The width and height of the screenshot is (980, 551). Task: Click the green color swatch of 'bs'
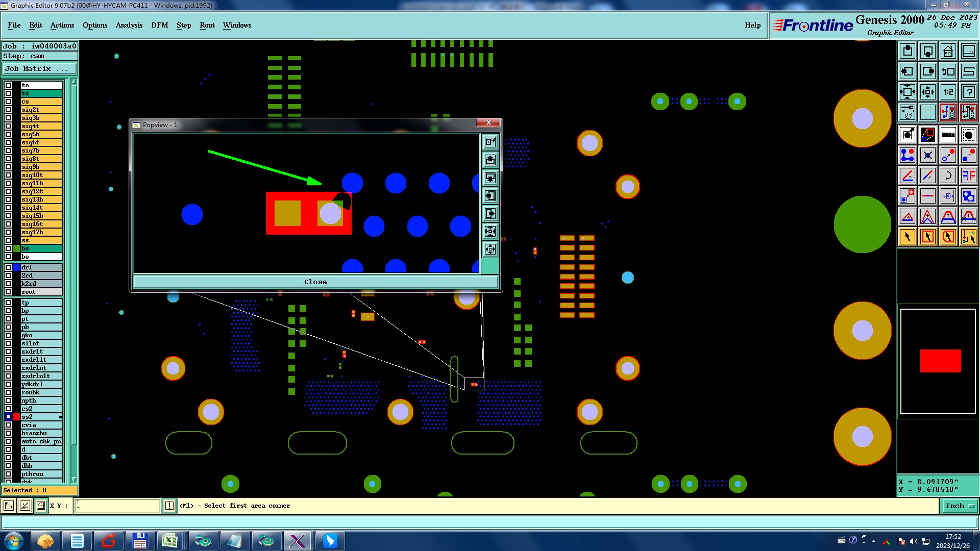click(x=16, y=248)
